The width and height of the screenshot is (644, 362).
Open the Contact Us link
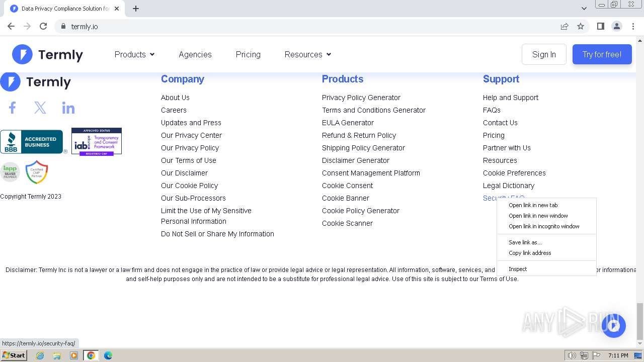click(500, 123)
